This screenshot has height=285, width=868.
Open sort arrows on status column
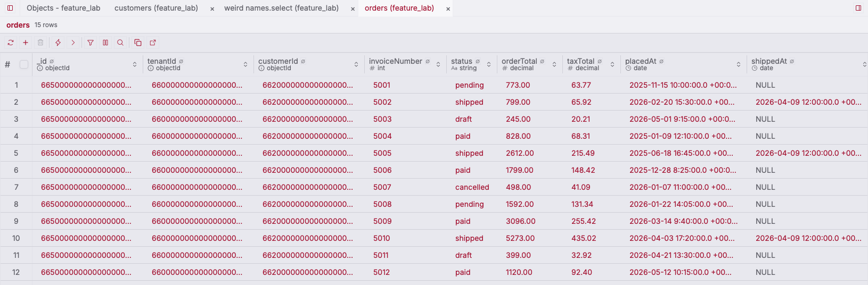[x=489, y=64]
